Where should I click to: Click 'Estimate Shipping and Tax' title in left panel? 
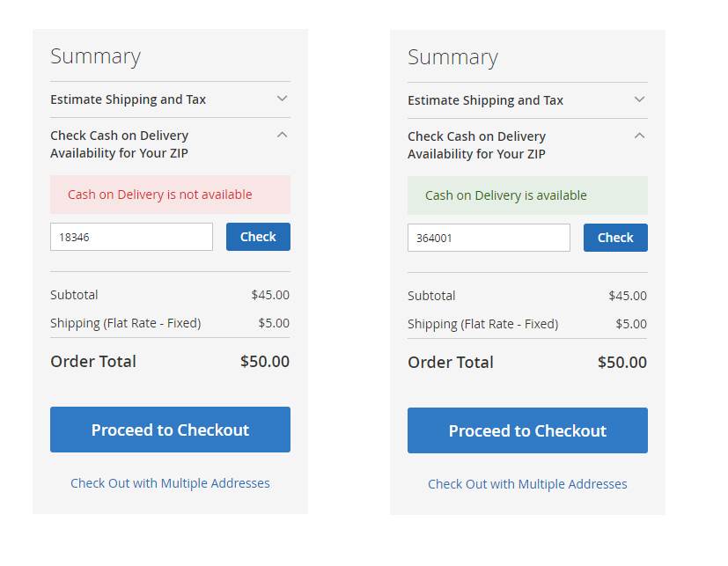[128, 99]
